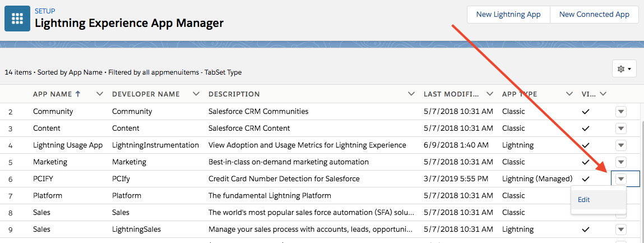This screenshot has width=644, height=243.
Task: Click Credit Card Number Detection description
Action: [x=284, y=179]
